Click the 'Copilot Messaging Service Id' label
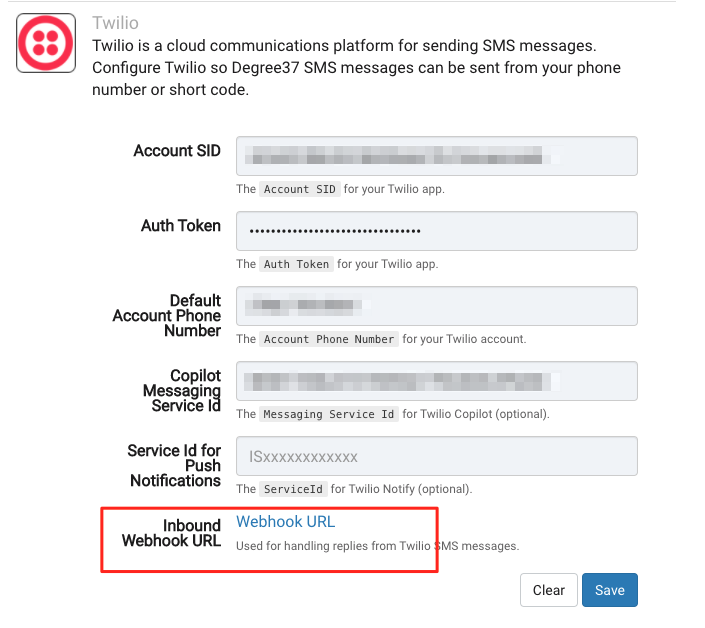 click(x=182, y=391)
